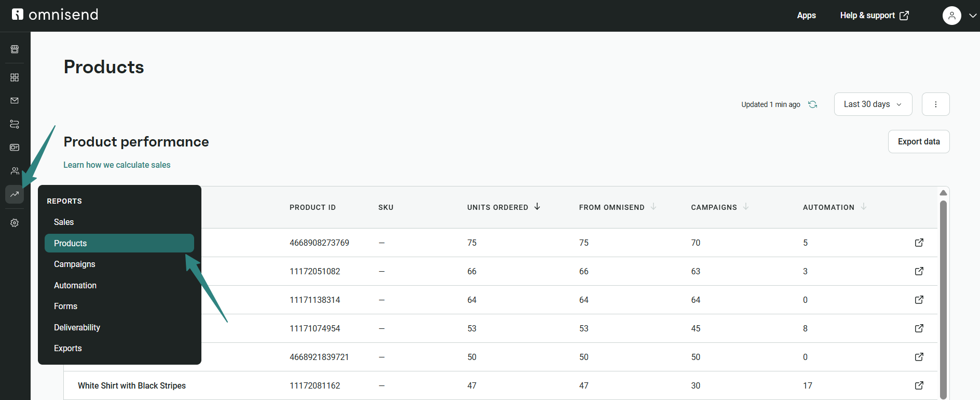Select Deliverability in the Reports menu
Image resolution: width=980 pixels, height=400 pixels.
coord(77,327)
